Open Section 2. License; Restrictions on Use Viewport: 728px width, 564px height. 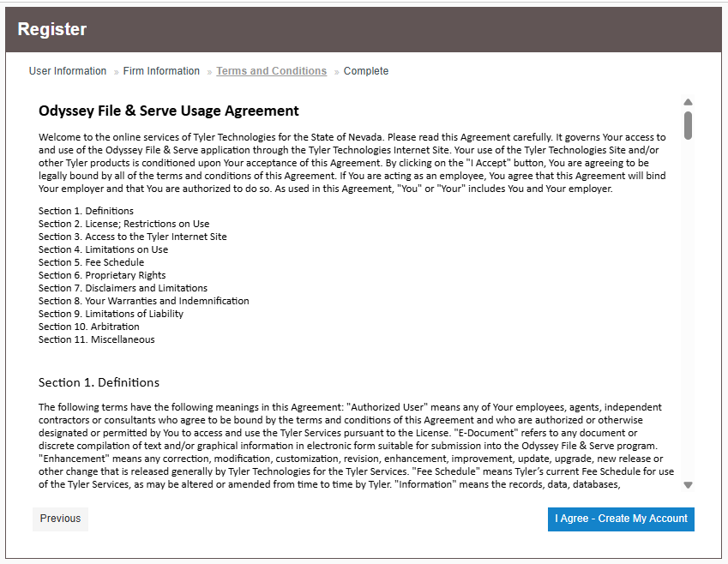(123, 224)
